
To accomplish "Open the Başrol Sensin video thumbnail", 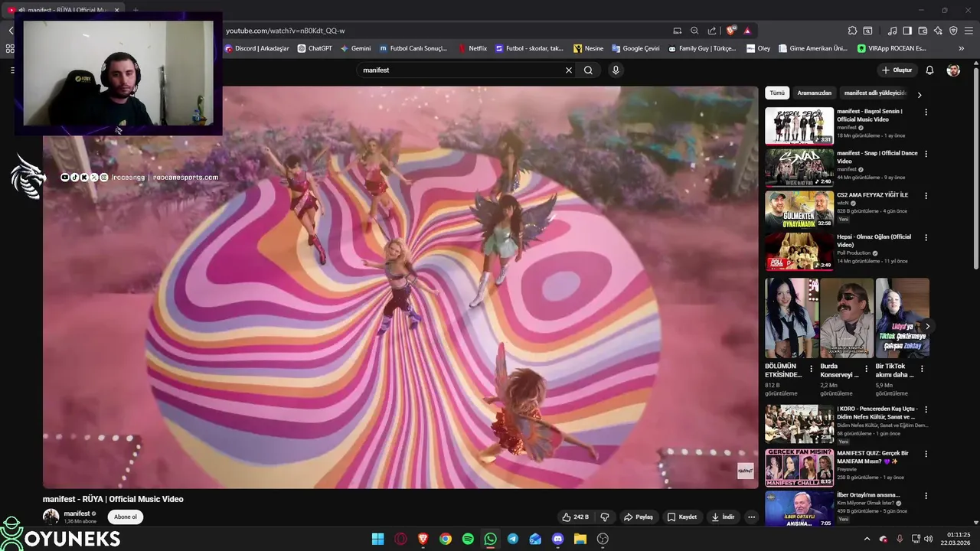I will click(799, 126).
